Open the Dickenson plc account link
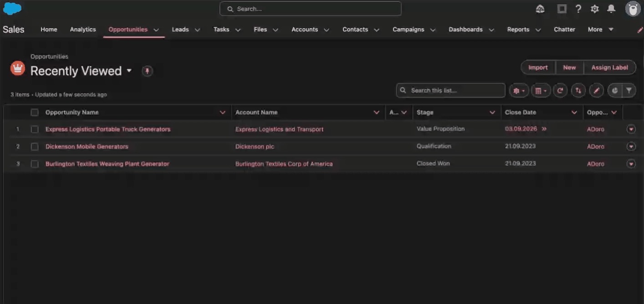Viewport: 644px width, 304px height. click(x=255, y=147)
